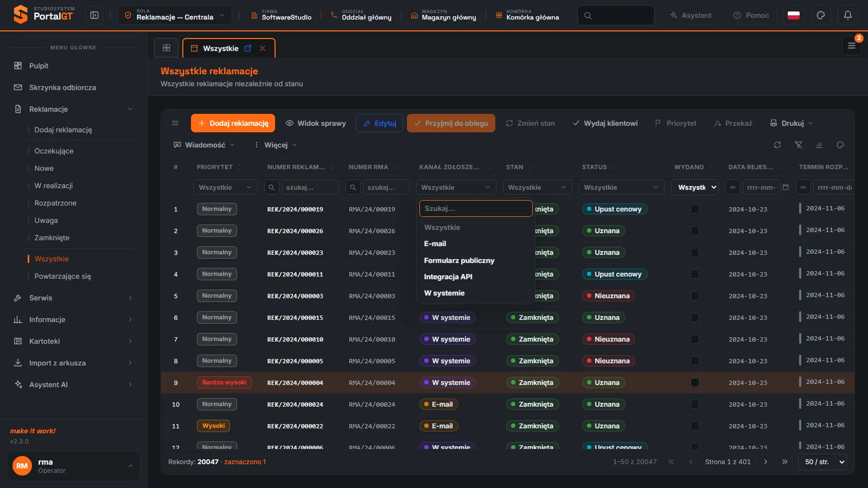
Task: Select the Wszystkie tab
Action: 220,48
